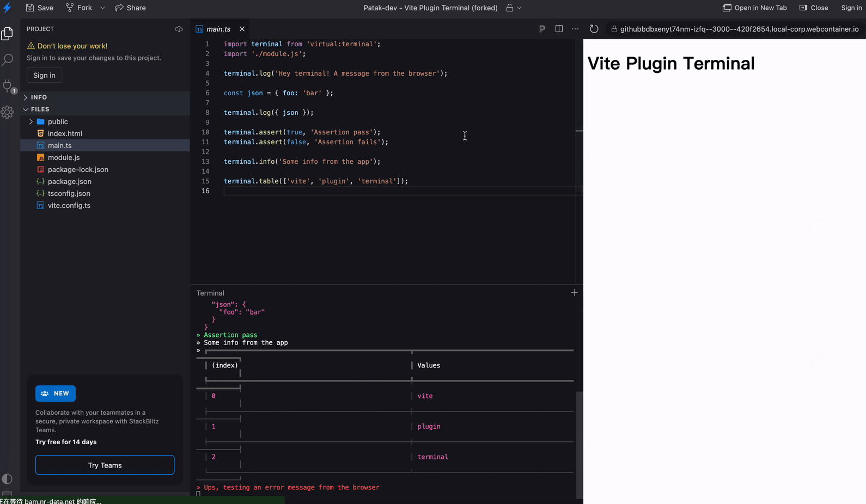Viewport: 866px width, 504px height.
Task: Toggle the light/dark theme switch
Action: coord(8,479)
